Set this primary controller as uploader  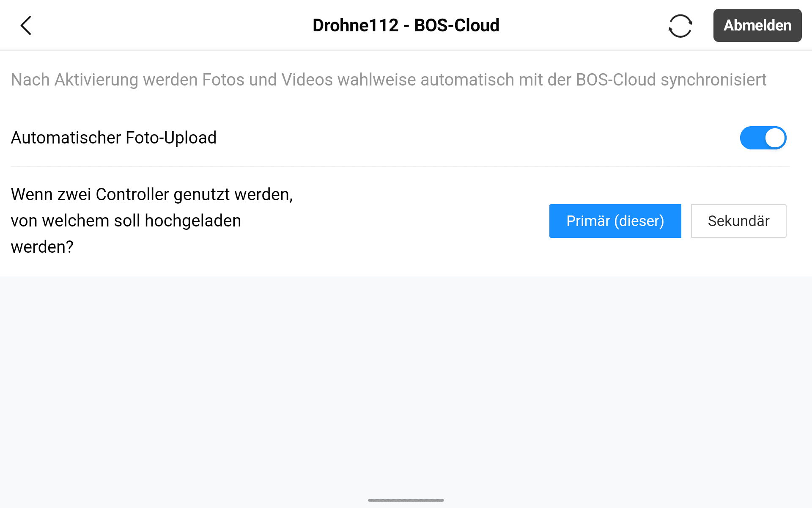615,221
